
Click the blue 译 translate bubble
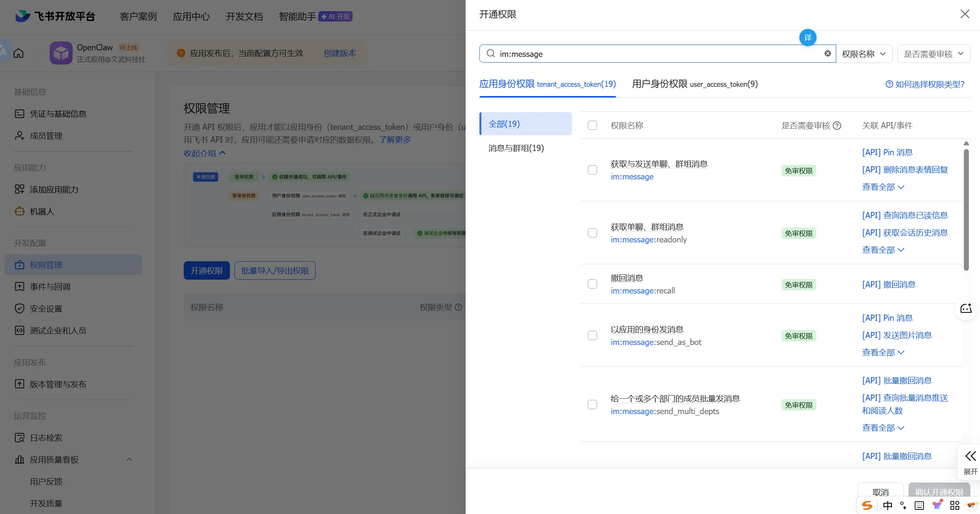pos(808,37)
